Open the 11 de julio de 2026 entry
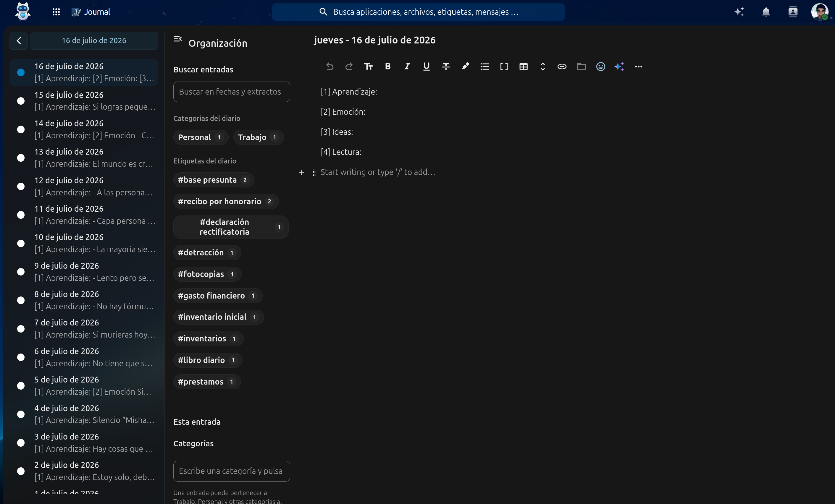Screen dimensions: 835x504 point(84,215)
